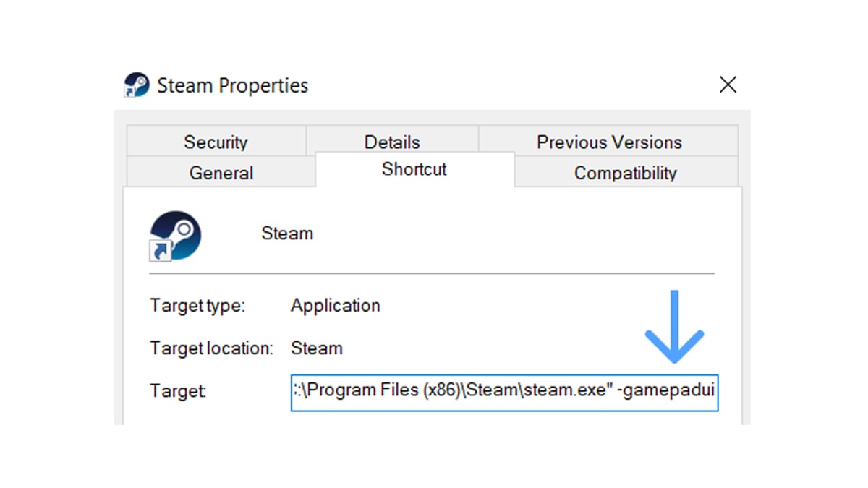Switch to the General tab
Image resolution: width=868 pixels, height=488 pixels.
click(221, 173)
